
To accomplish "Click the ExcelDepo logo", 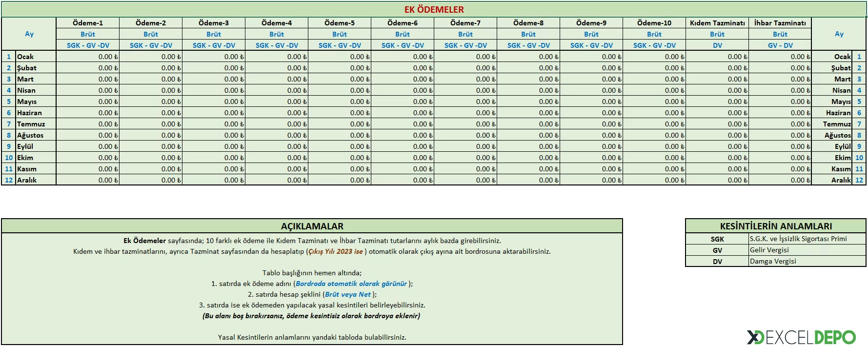I will [x=801, y=337].
